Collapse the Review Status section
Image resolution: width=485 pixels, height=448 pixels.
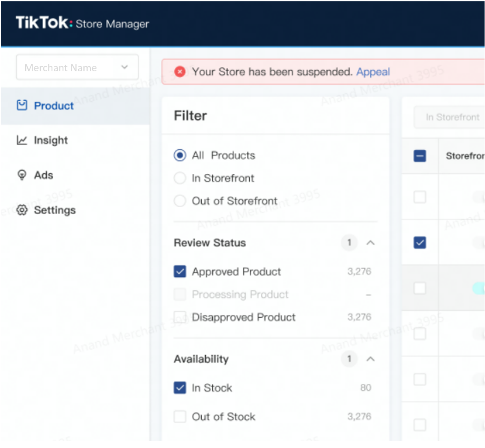pyautogui.click(x=370, y=243)
